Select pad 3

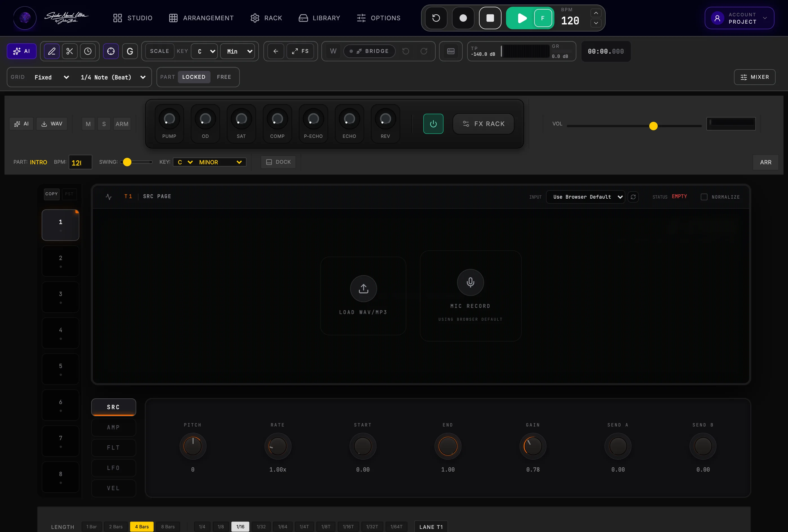[60, 297]
